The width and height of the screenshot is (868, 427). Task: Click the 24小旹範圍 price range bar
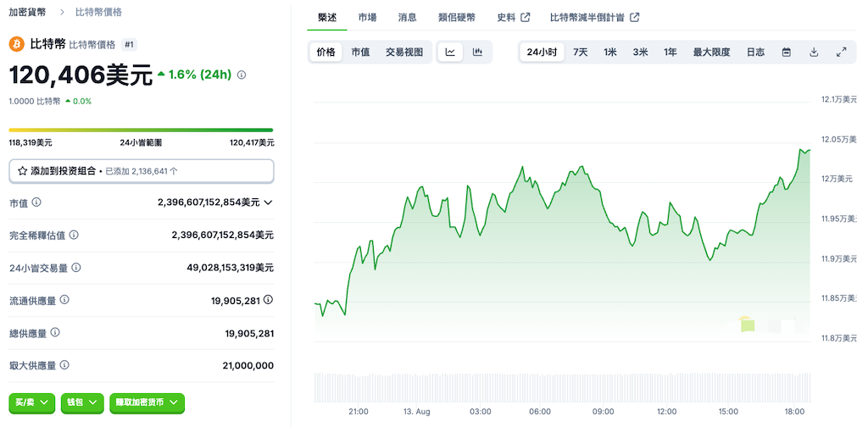click(141, 130)
